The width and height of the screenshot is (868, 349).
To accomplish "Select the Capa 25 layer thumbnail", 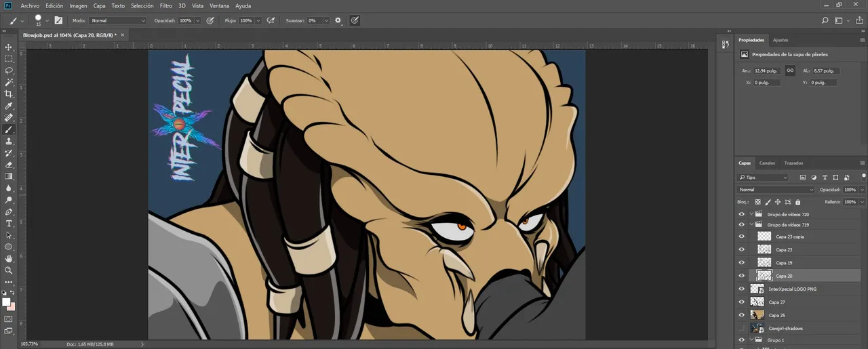I will (x=757, y=315).
